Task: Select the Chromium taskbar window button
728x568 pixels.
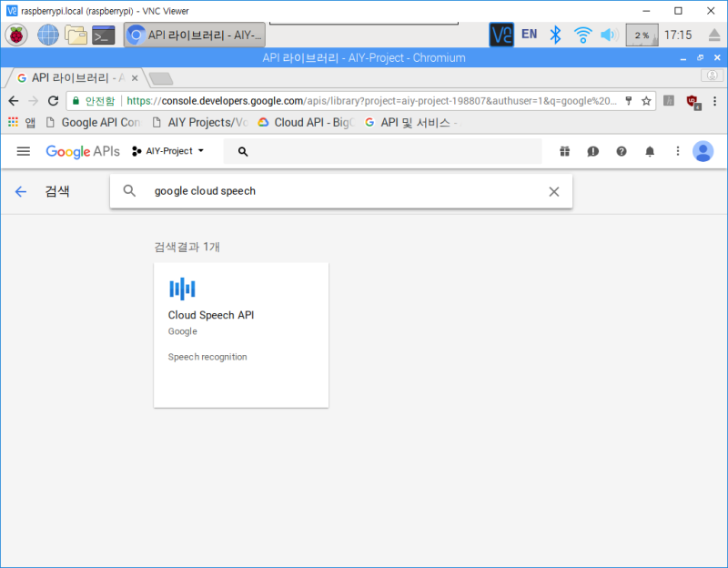Action: pos(195,35)
